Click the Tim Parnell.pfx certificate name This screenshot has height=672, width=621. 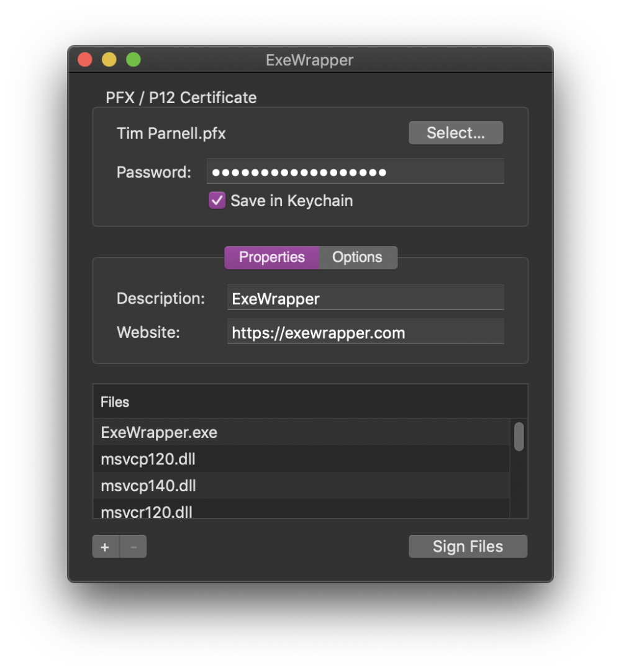(171, 134)
